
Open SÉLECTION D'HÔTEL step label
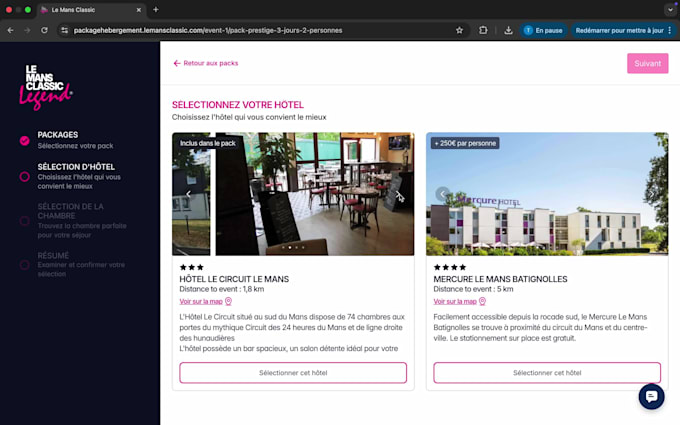76,167
